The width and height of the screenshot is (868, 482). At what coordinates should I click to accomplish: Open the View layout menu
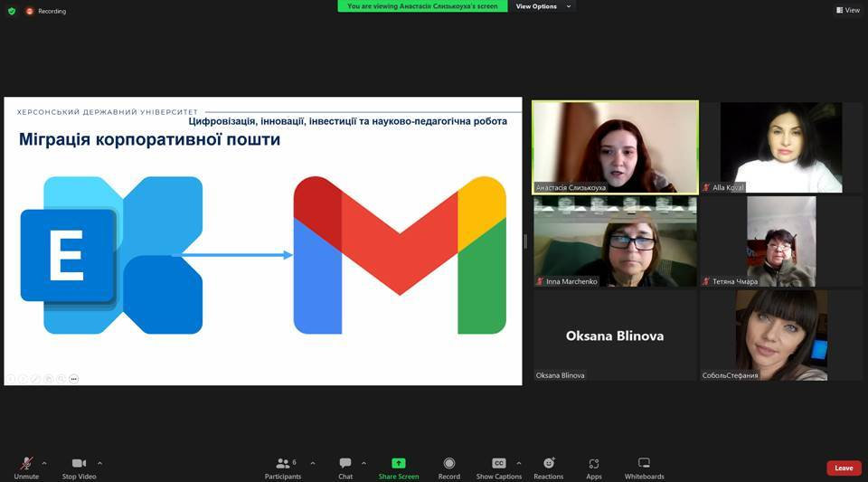(x=848, y=10)
